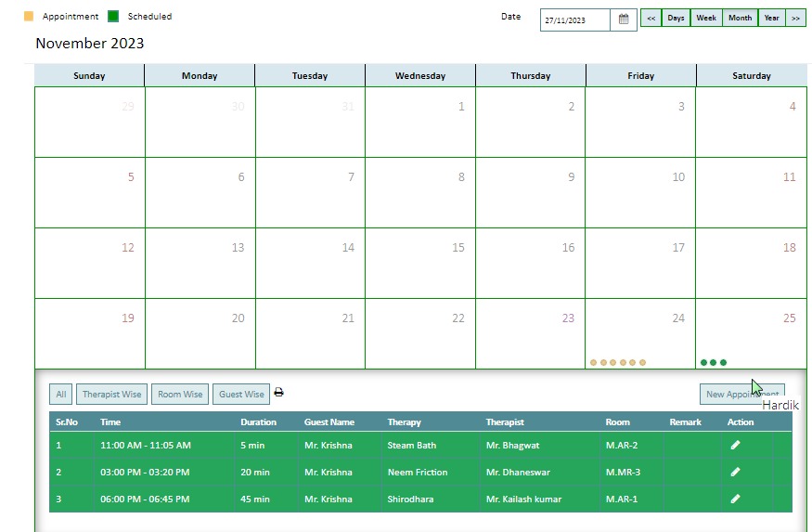This screenshot has width=812, height=532.
Task: Click pencil icon for Shirodhara appointment
Action: (735, 499)
